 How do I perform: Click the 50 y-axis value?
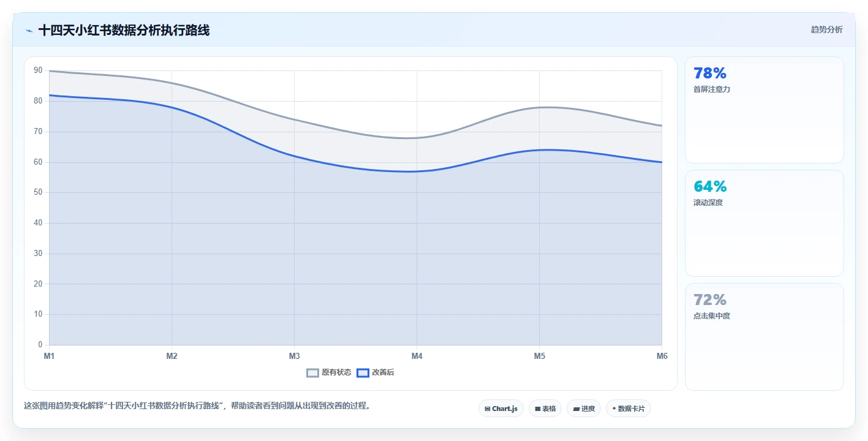[38, 192]
